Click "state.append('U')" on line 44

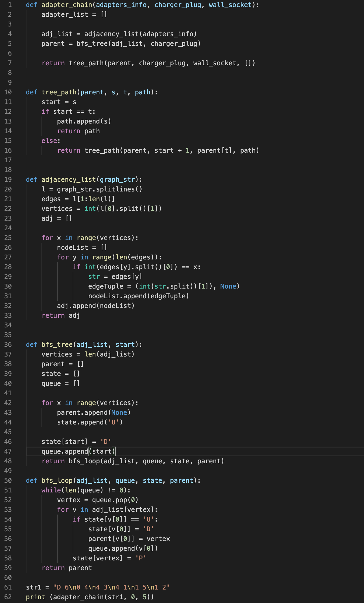click(90, 422)
